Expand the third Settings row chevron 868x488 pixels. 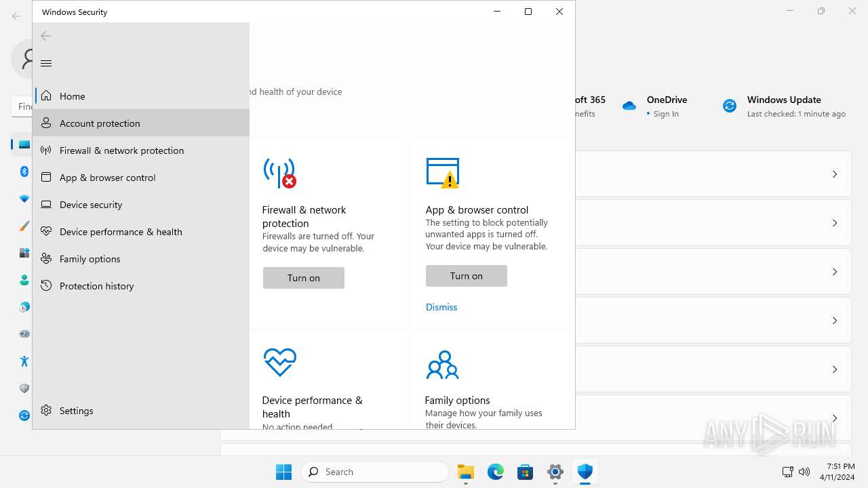tap(835, 272)
